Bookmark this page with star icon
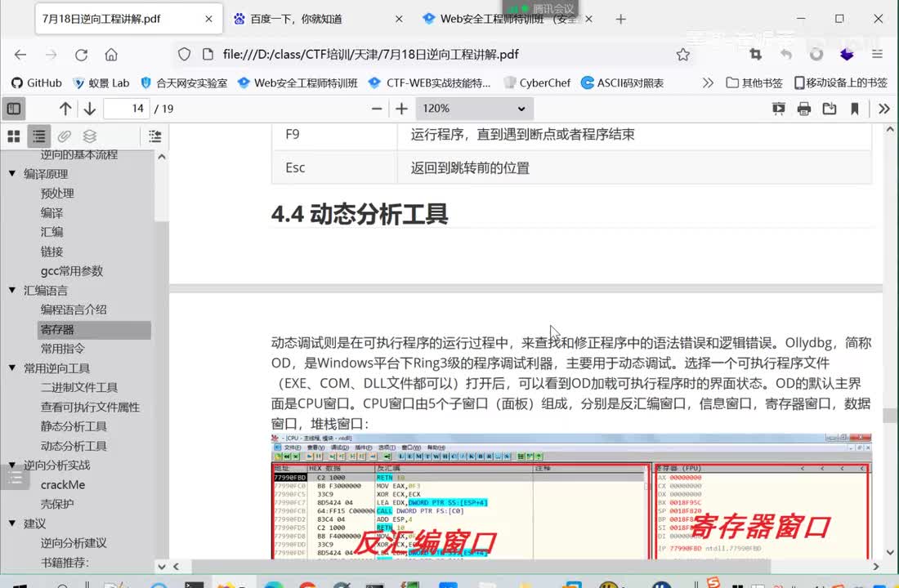The width and height of the screenshot is (899, 588). tap(683, 55)
